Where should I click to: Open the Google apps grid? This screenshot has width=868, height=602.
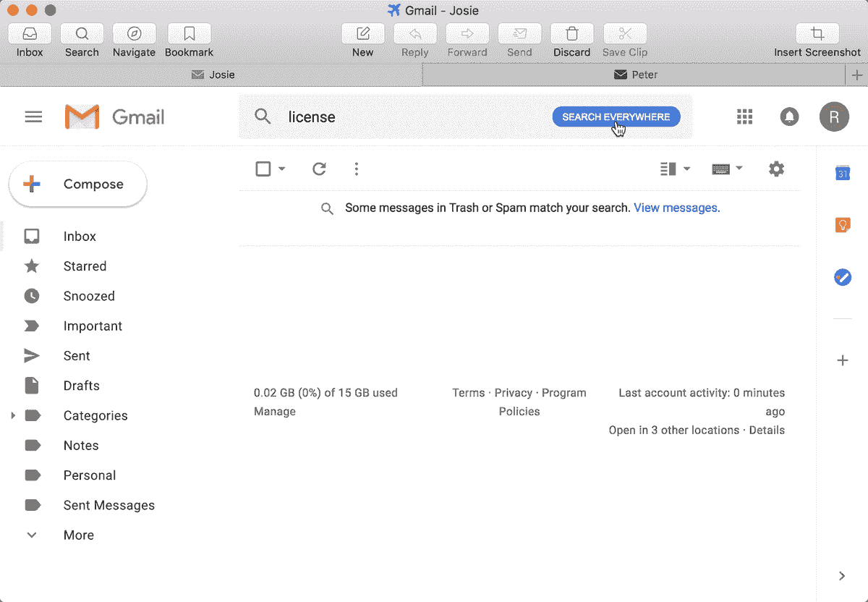pos(744,116)
